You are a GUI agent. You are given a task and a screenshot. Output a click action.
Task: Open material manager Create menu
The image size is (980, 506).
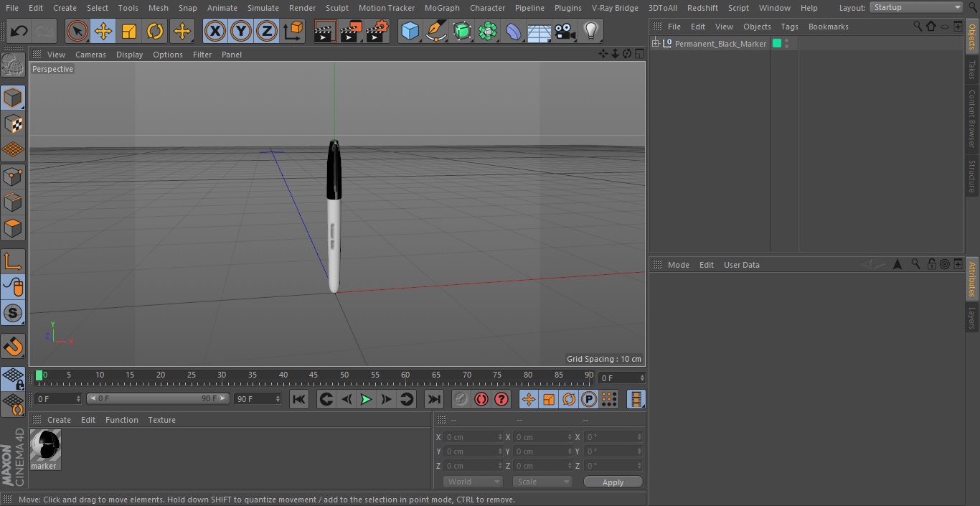point(59,420)
